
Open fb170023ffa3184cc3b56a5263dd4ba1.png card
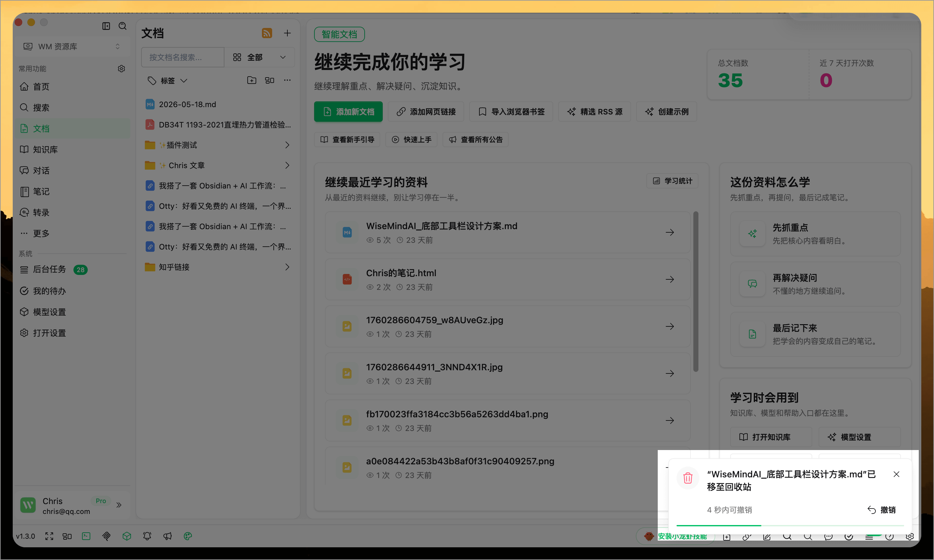507,420
